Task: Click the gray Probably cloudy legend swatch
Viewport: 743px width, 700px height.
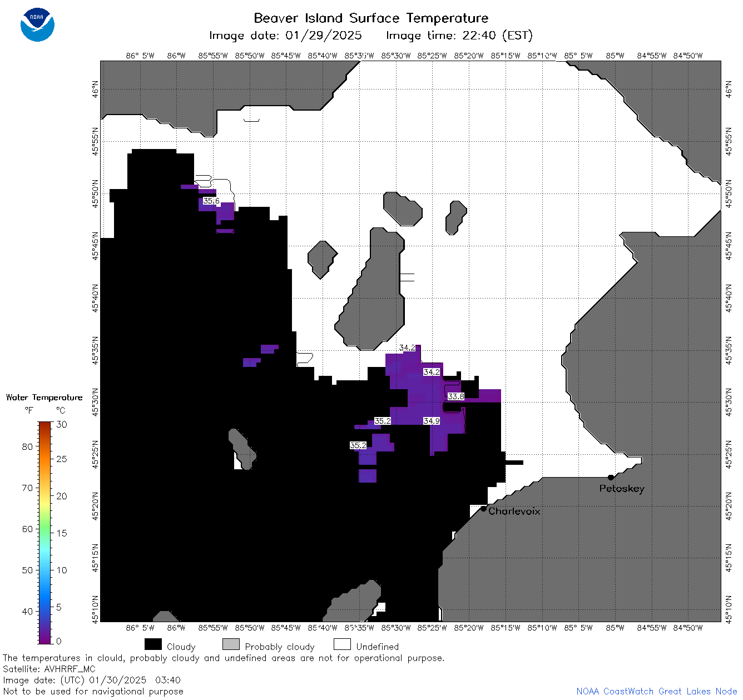Action: 231,644
